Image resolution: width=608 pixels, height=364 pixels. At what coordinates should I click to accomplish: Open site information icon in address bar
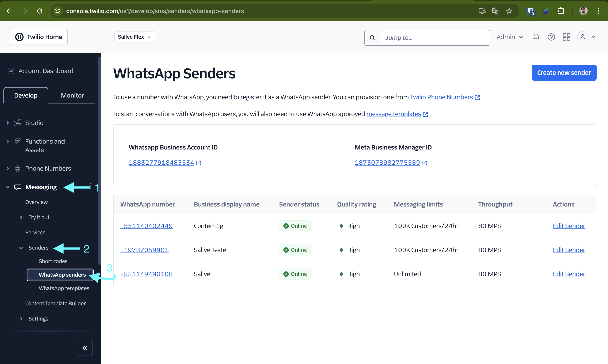[58, 11]
